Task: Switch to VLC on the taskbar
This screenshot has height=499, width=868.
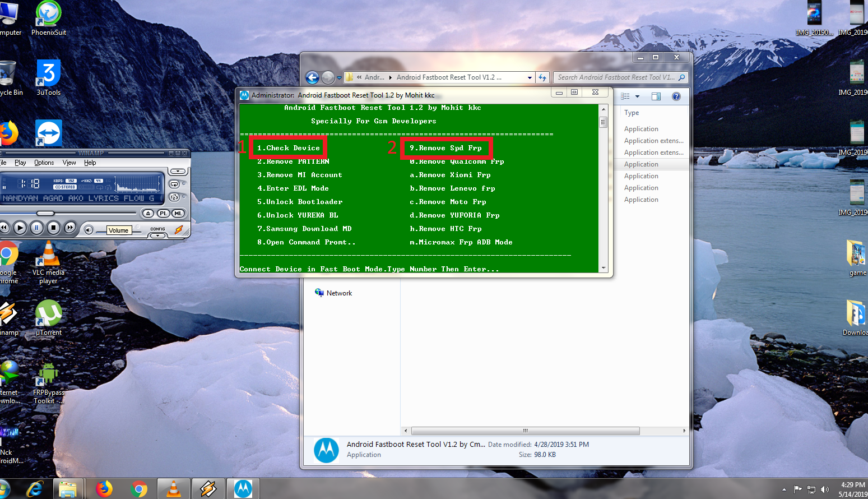Action: tap(174, 489)
